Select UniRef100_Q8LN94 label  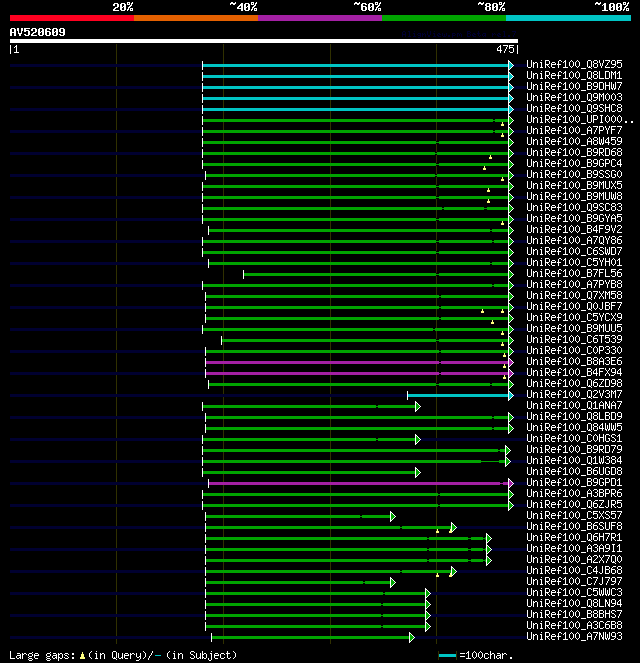pos(574,603)
